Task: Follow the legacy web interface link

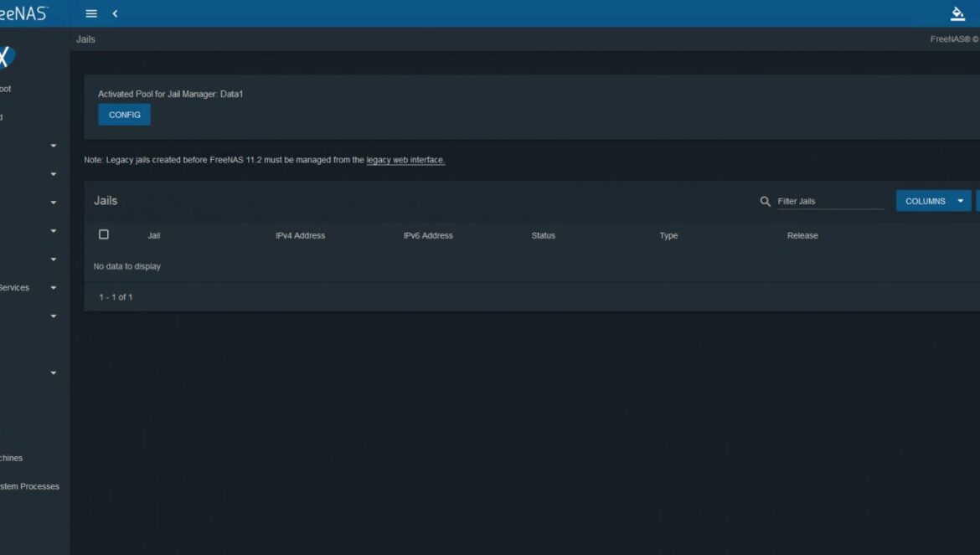Action: coord(405,160)
